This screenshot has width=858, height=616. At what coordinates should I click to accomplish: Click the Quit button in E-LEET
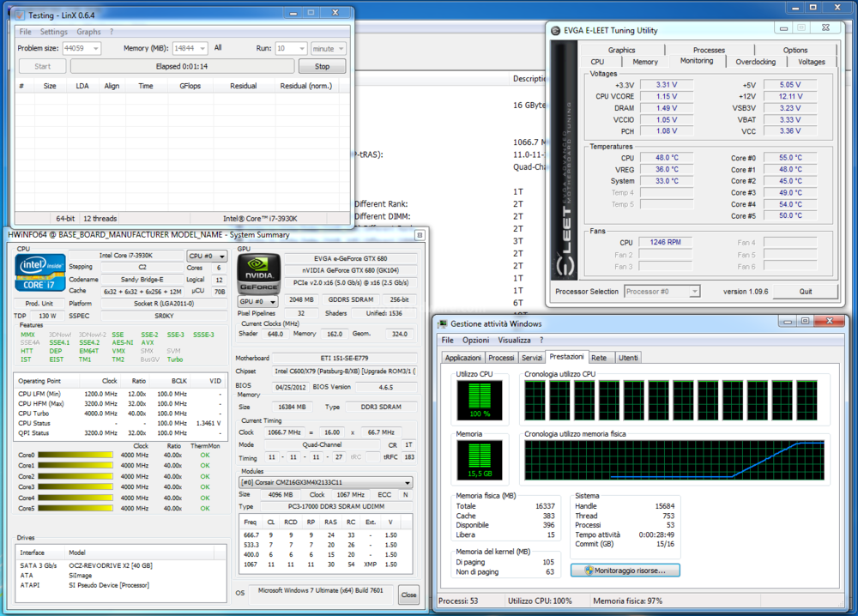[806, 292]
